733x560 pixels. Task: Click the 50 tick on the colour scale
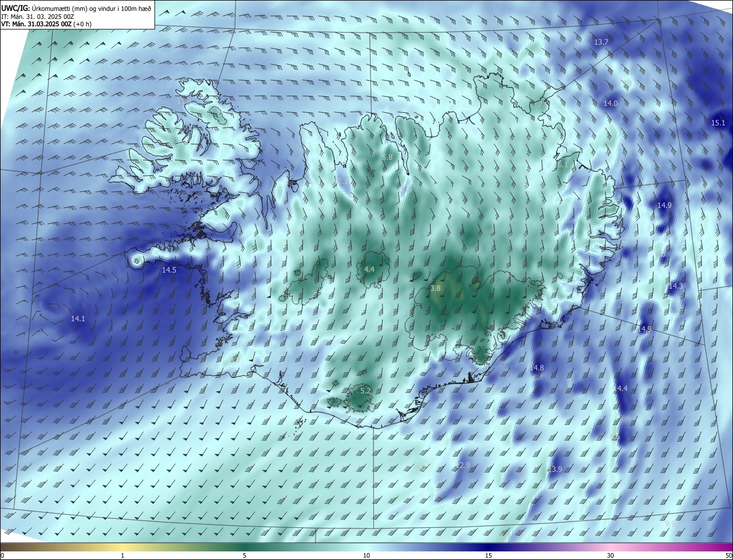(x=728, y=555)
